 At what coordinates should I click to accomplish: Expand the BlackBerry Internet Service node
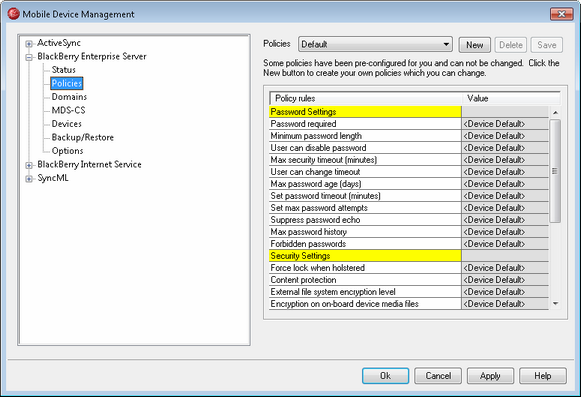coord(29,165)
